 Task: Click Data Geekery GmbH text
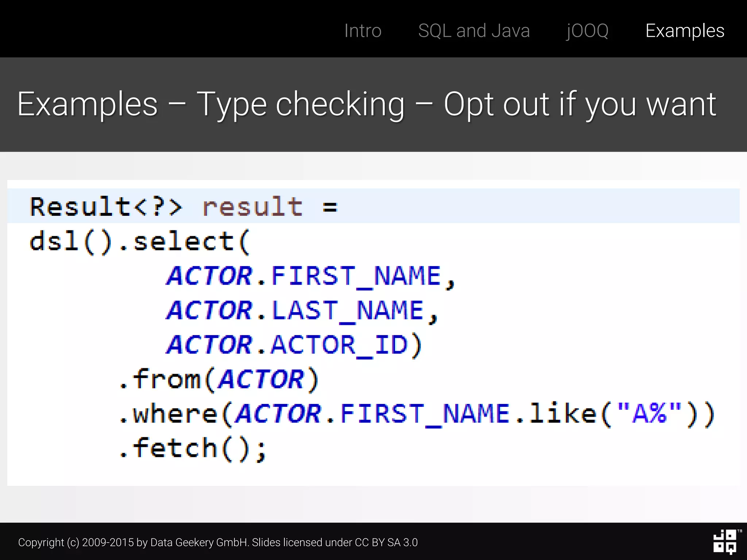pyautogui.click(x=199, y=542)
